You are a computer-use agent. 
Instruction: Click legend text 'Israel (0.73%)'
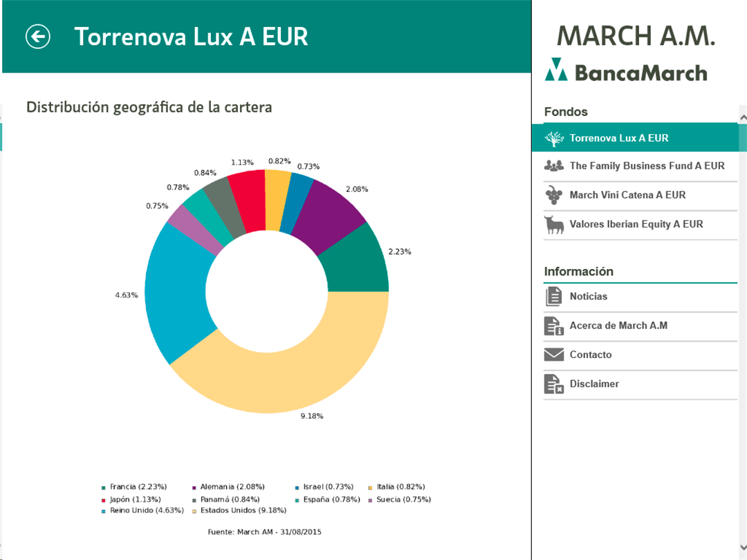[x=329, y=487]
